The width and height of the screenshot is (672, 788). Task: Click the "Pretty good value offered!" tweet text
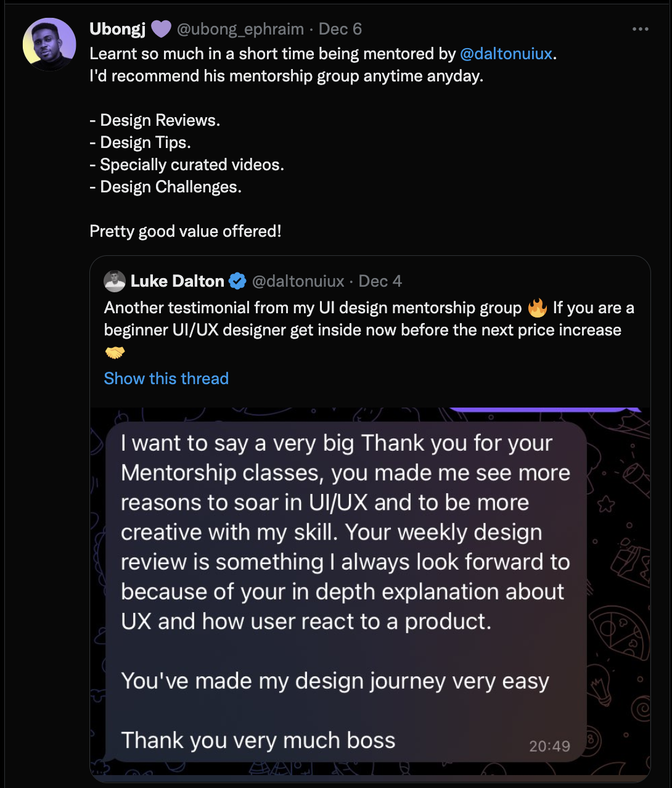coord(185,231)
